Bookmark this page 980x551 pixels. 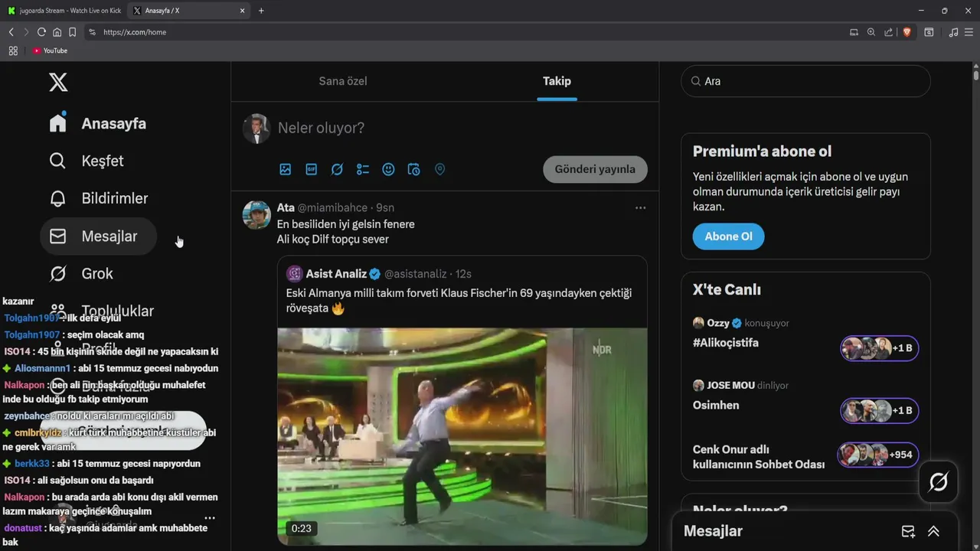(72, 32)
